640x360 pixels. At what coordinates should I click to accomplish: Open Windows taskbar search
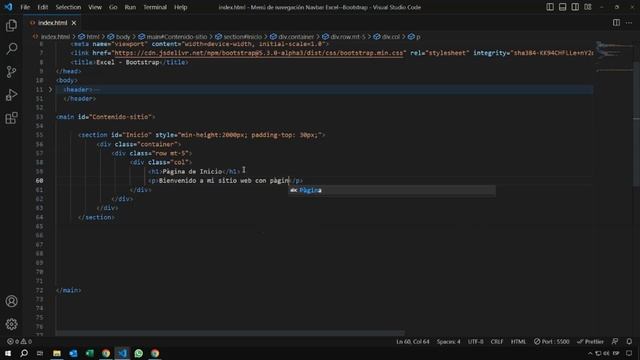tap(24, 353)
